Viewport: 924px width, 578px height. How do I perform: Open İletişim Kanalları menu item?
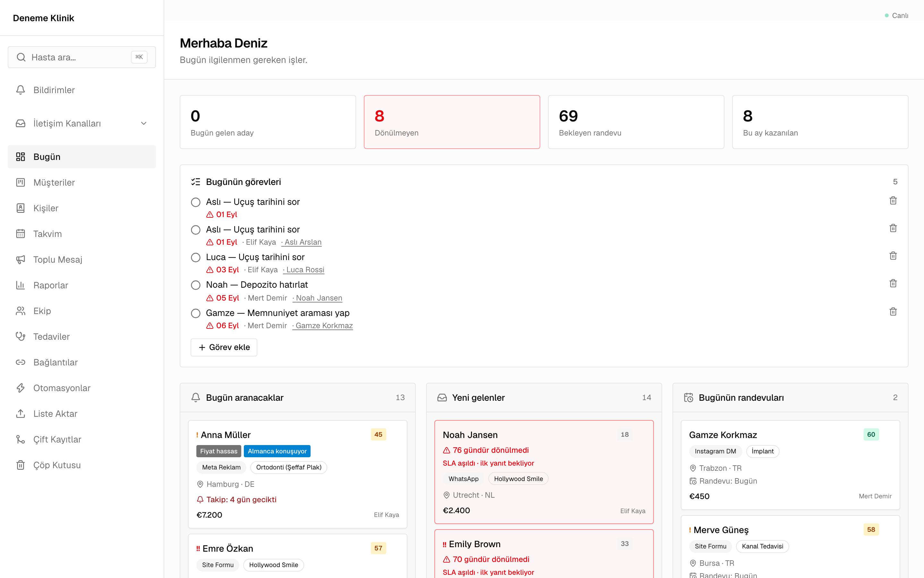[82, 124]
